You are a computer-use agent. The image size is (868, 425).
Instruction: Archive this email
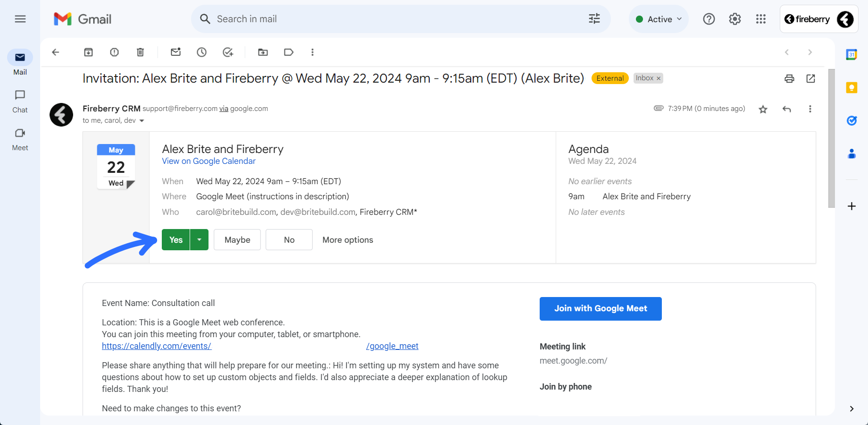[89, 52]
